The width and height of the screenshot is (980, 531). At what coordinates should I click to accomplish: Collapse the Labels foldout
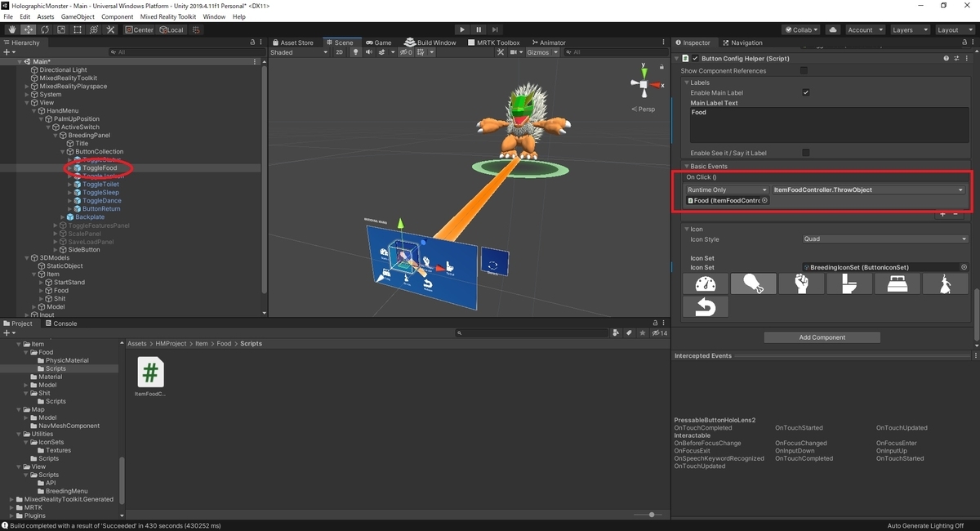click(688, 83)
